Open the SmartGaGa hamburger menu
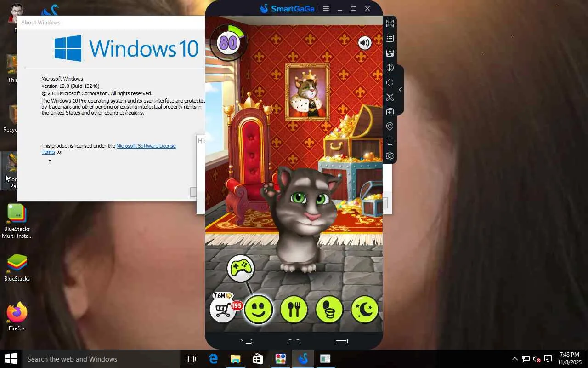Screen dimensions: 588x368 326,8
